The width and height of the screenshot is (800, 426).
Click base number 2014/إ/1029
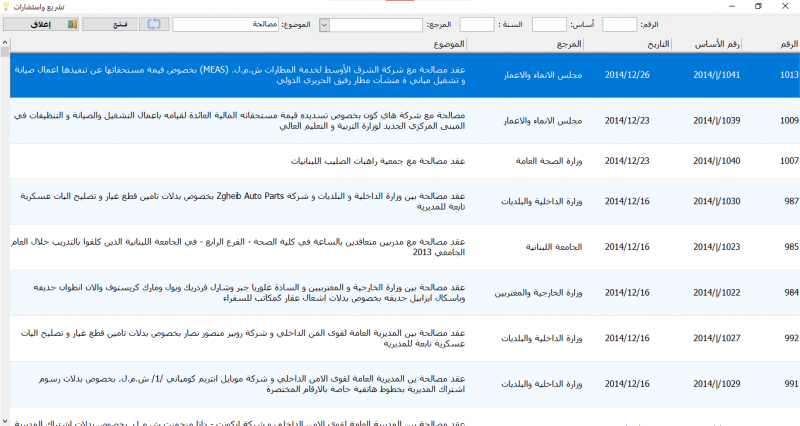click(x=716, y=384)
